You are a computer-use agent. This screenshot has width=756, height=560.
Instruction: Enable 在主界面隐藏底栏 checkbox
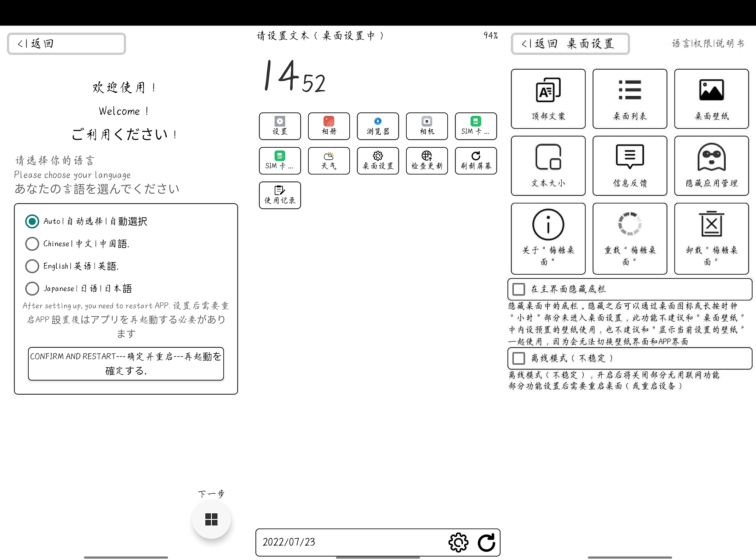point(519,289)
